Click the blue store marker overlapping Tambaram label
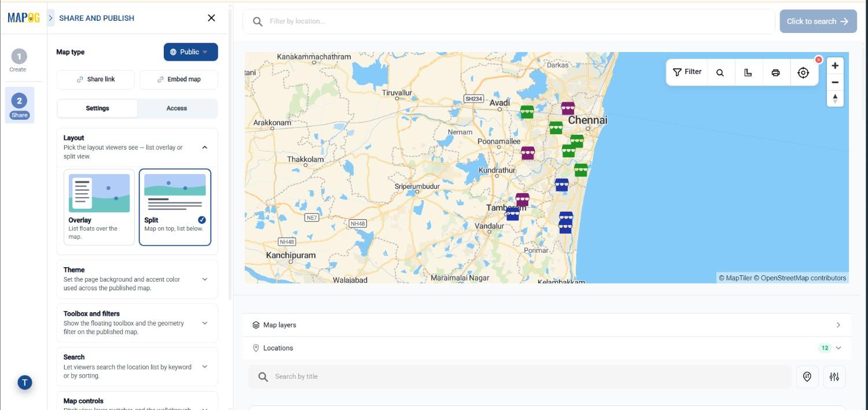 pos(513,214)
